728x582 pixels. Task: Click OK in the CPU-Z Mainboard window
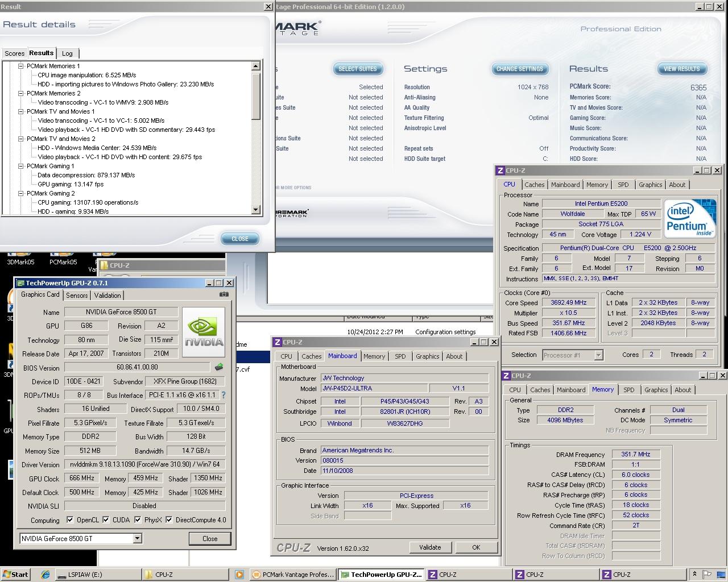coord(476,547)
